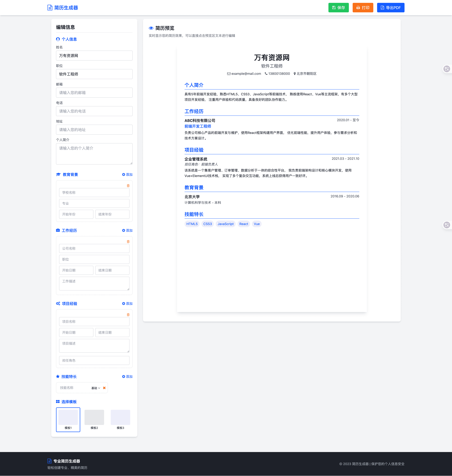
Task: Add a new skill with 添加
Action: 127,377
